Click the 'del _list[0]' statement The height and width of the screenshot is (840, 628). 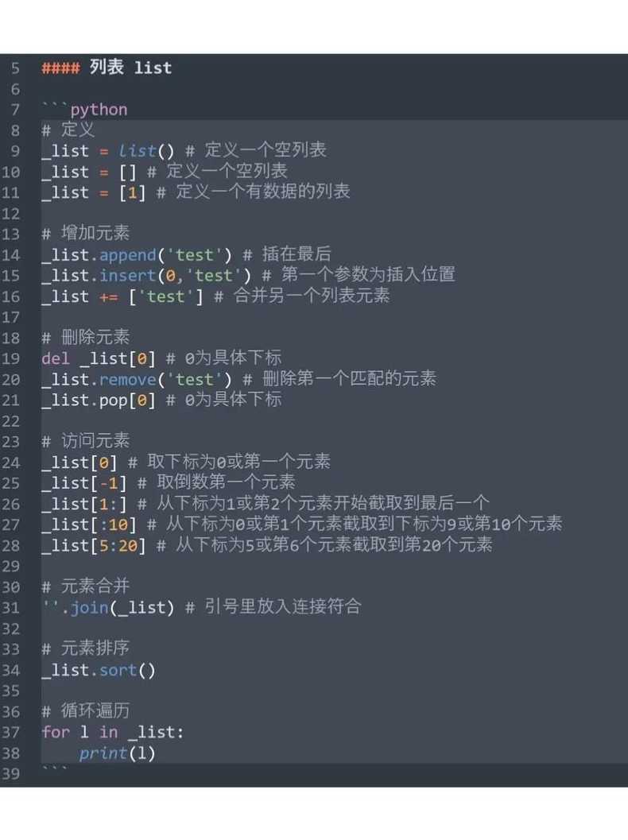tap(99, 358)
